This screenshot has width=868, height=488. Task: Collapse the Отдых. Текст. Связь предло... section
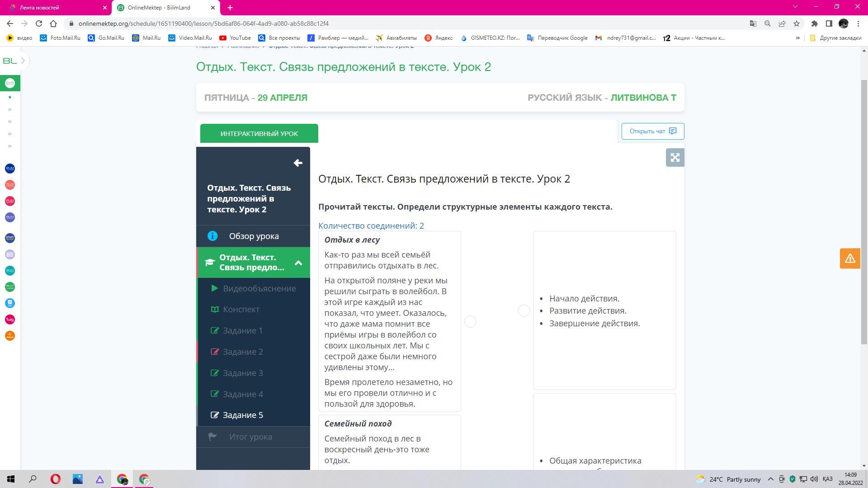coord(298,263)
